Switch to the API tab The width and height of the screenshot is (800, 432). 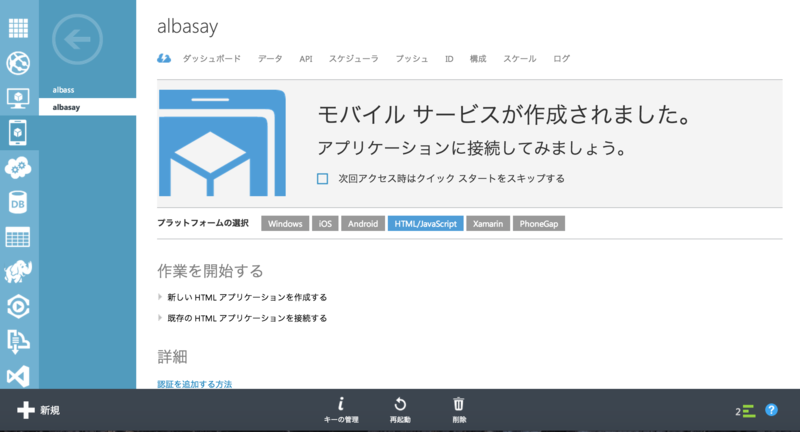[x=306, y=59]
